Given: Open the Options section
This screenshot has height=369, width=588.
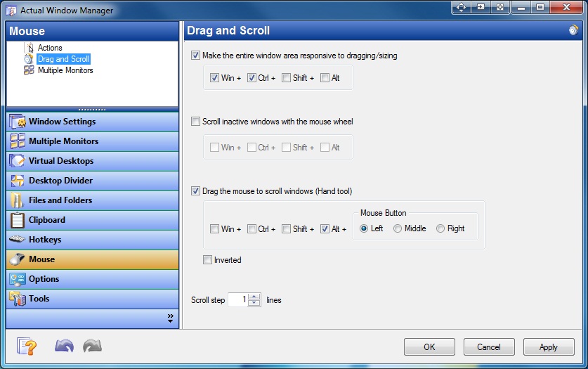Looking at the screenshot, I should [x=92, y=279].
